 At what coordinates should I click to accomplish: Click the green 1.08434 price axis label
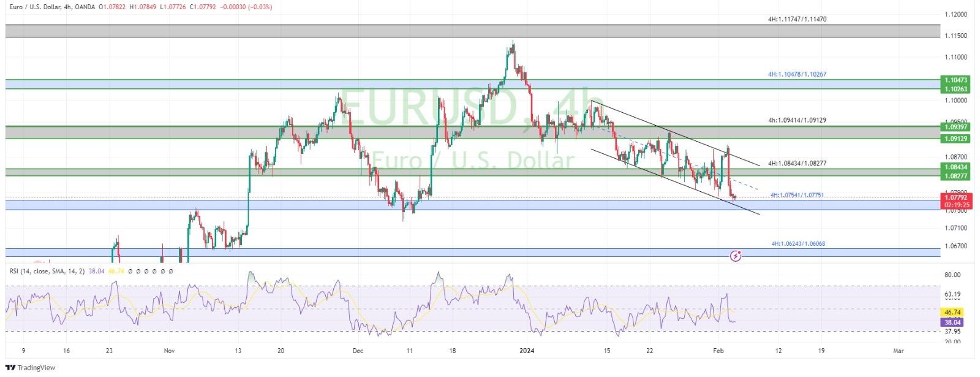(x=956, y=167)
